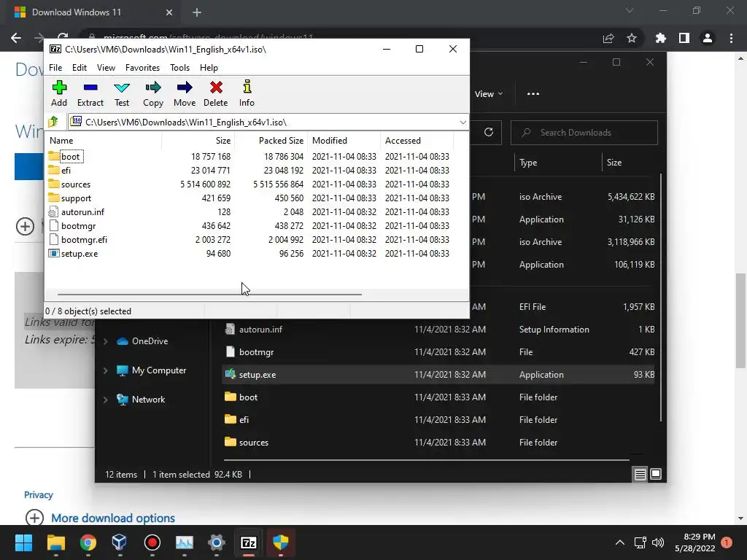Click Windows Security shield in taskbar
The height and width of the screenshot is (560, 747).
tap(281, 542)
